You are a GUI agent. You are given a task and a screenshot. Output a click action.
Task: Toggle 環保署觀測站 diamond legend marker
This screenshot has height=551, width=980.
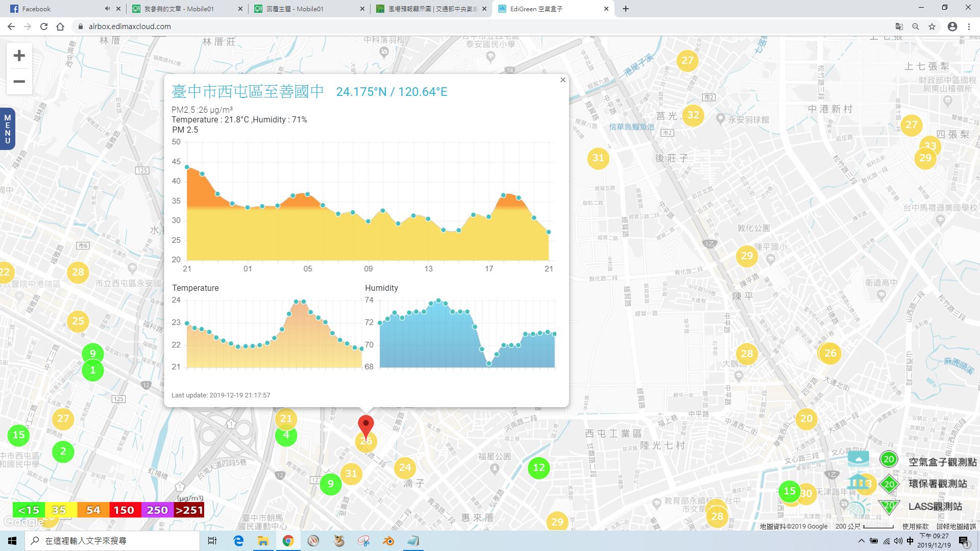tap(889, 484)
